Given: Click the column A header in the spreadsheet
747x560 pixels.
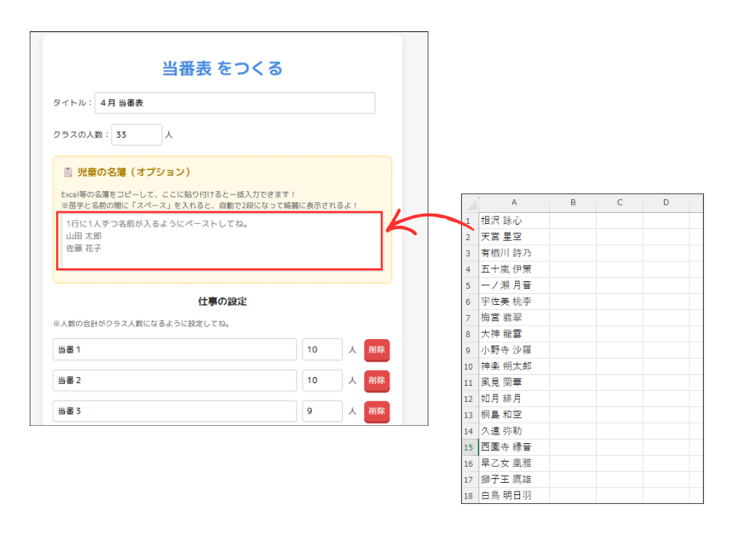Looking at the screenshot, I should point(514,203).
